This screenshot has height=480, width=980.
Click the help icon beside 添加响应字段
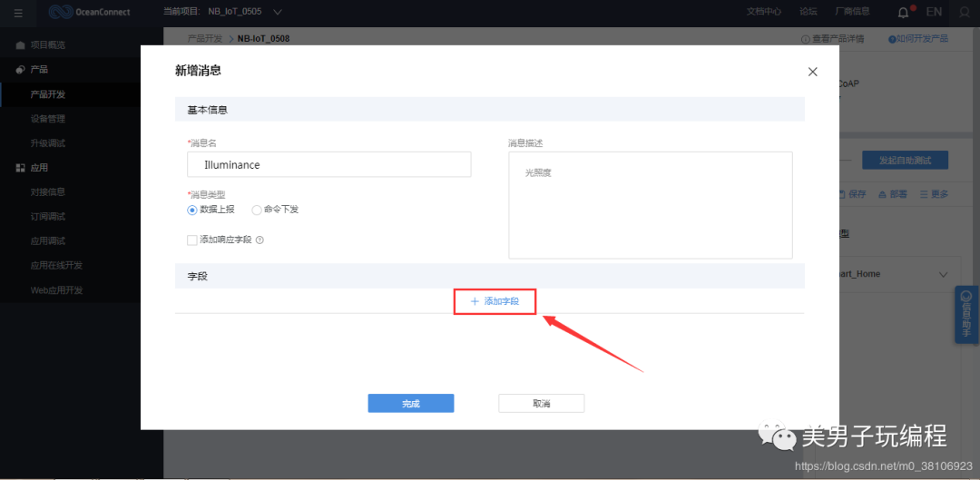[x=260, y=240]
